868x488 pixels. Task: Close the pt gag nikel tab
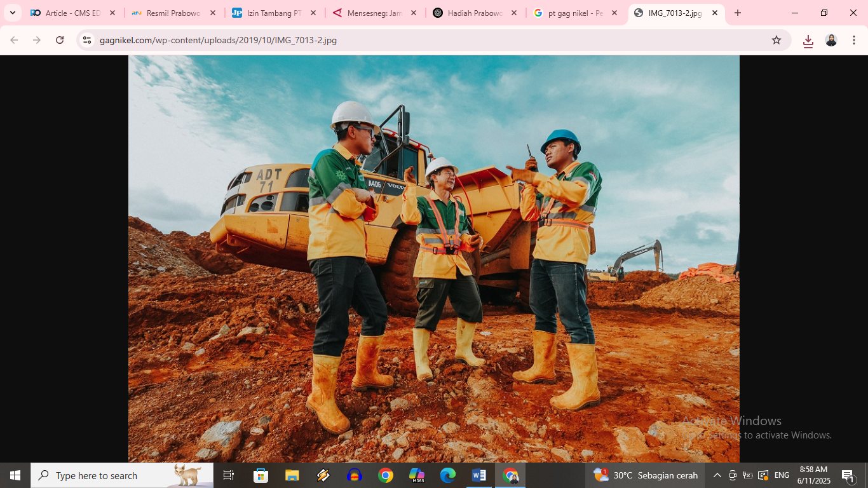[614, 13]
